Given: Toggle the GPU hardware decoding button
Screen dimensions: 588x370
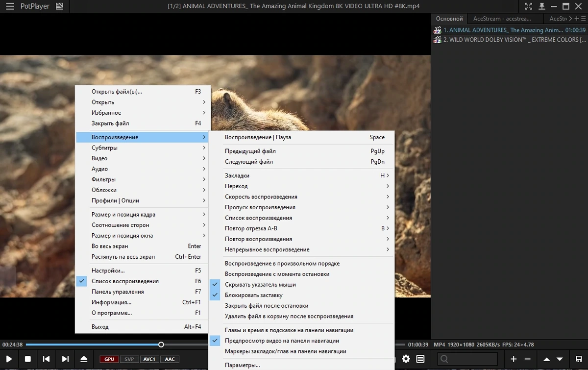Looking at the screenshot, I should tap(109, 359).
